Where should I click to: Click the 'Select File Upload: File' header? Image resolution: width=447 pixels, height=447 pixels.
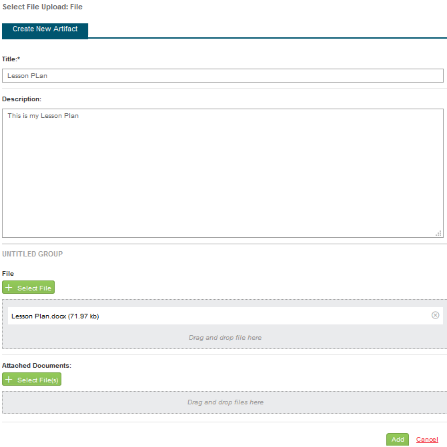point(42,7)
